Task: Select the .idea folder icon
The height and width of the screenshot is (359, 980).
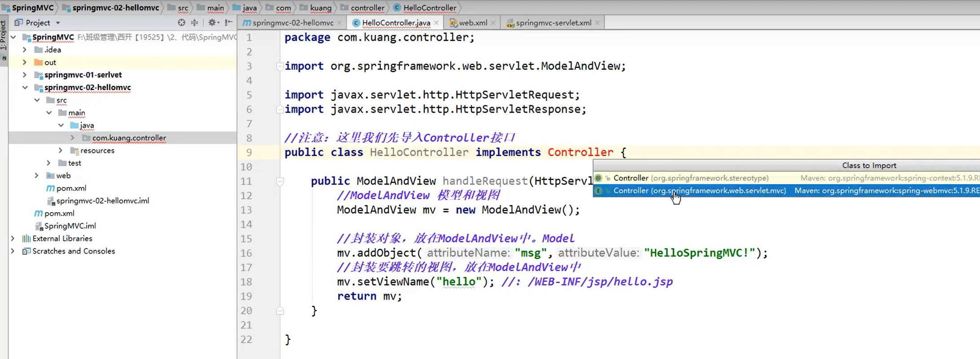Action: click(39, 50)
